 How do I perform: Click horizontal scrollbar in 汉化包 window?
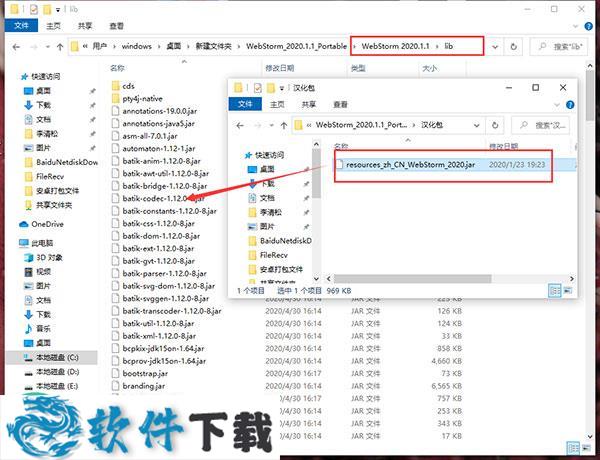(x=412, y=279)
